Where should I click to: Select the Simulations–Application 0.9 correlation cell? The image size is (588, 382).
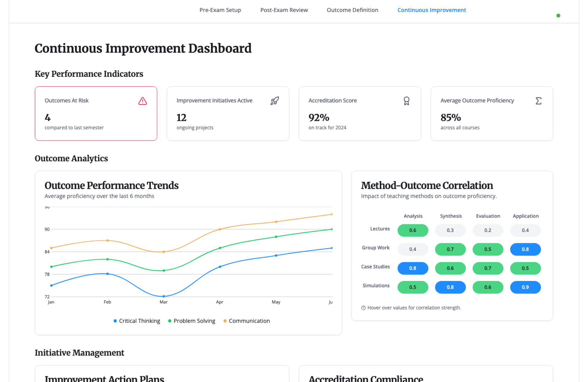(x=525, y=287)
